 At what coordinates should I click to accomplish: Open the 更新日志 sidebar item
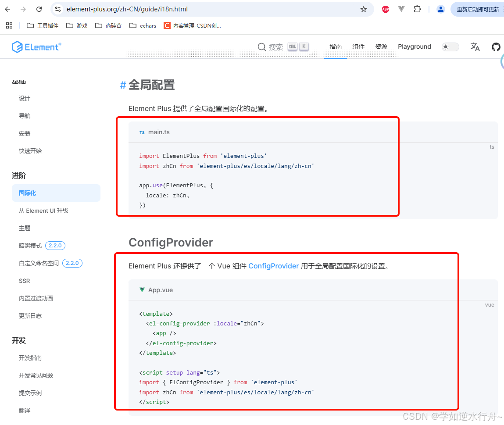click(x=30, y=316)
